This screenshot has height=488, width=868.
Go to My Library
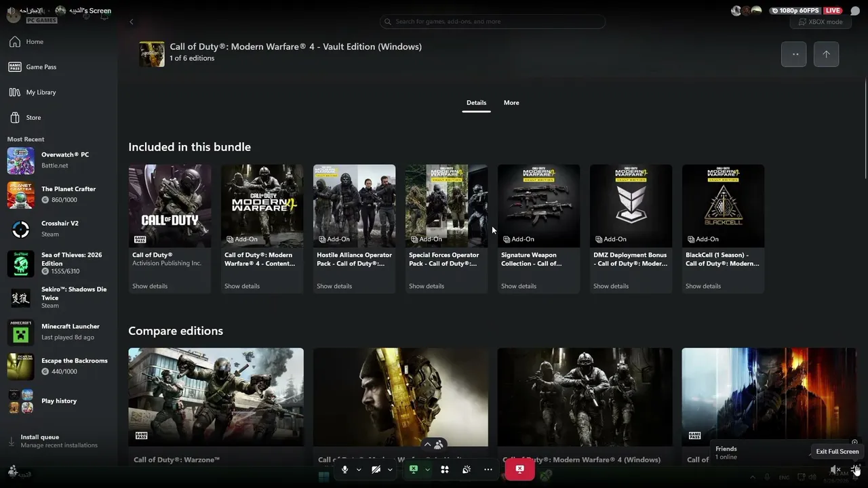pos(58,92)
